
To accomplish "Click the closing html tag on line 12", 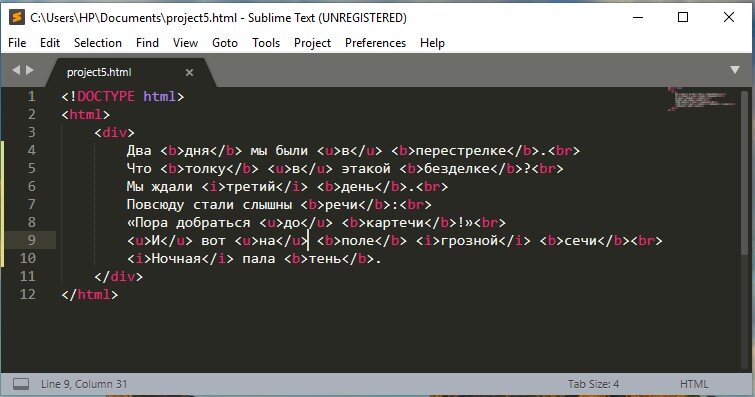I will tap(90, 294).
